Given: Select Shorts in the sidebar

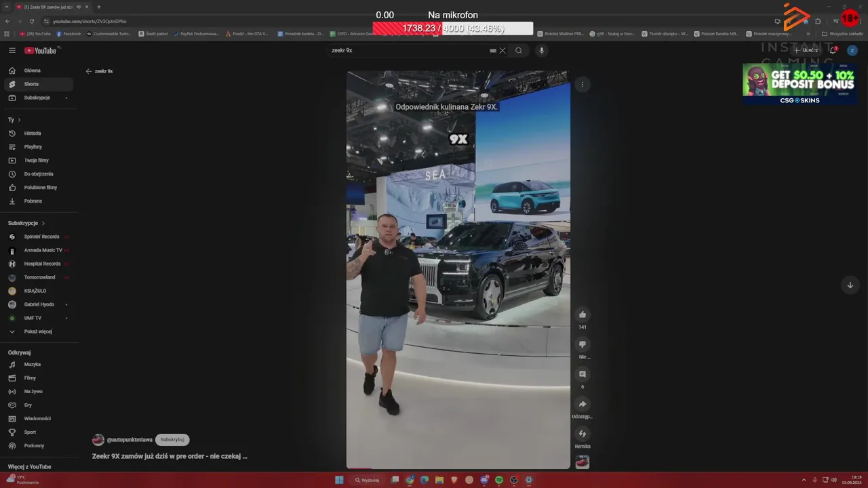Looking at the screenshot, I should [39, 84].
